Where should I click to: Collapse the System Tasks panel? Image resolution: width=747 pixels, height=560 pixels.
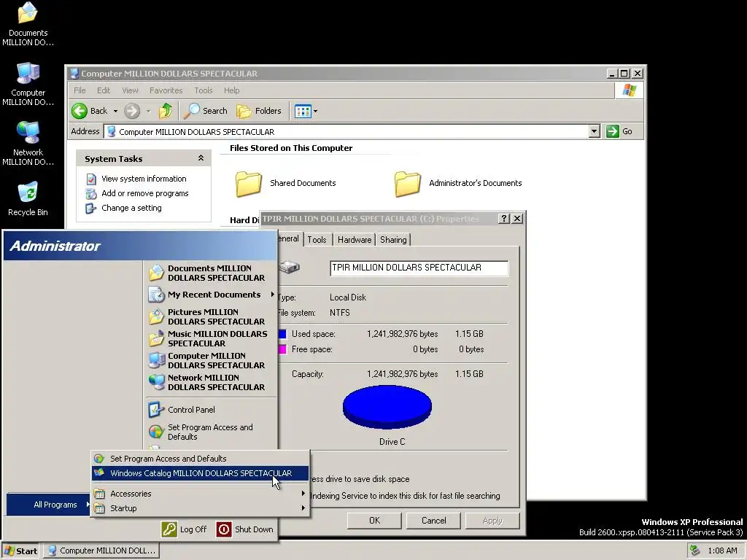point(201,158)
